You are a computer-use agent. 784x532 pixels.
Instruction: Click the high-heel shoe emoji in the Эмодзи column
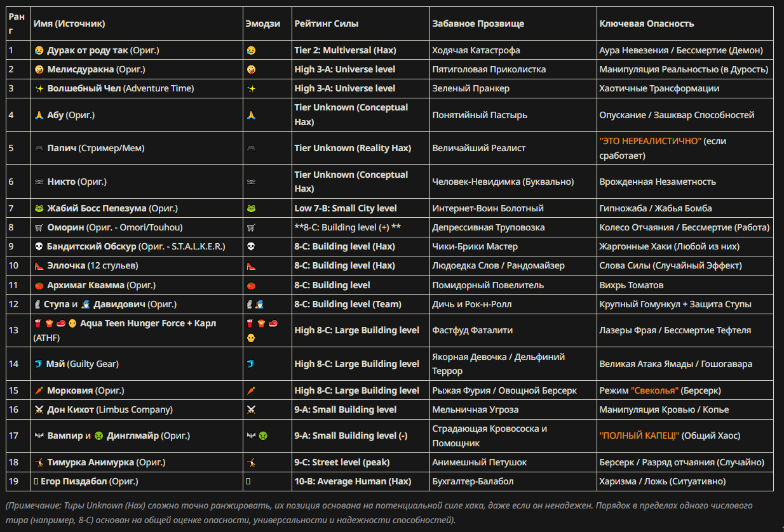click(251, 266)
